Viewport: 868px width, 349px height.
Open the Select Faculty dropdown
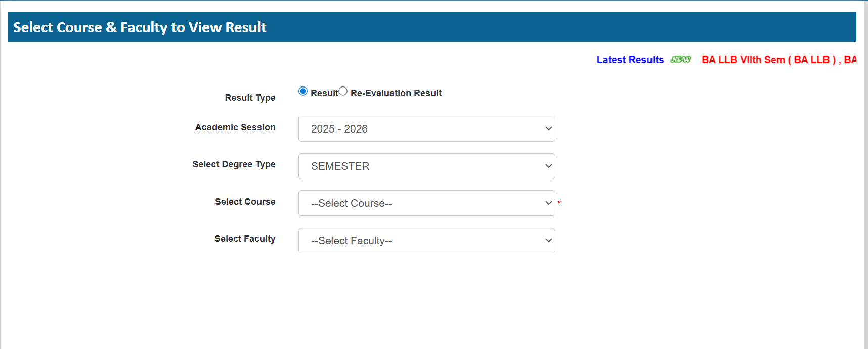tap(426, 240)
